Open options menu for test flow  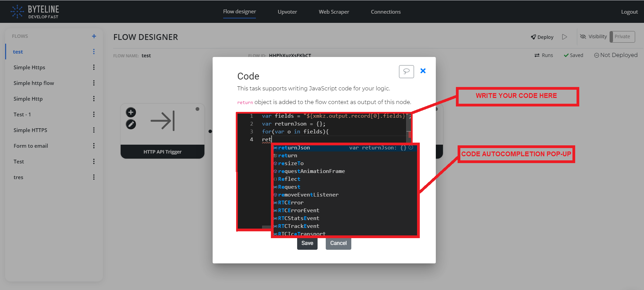[x=94, y=52]
